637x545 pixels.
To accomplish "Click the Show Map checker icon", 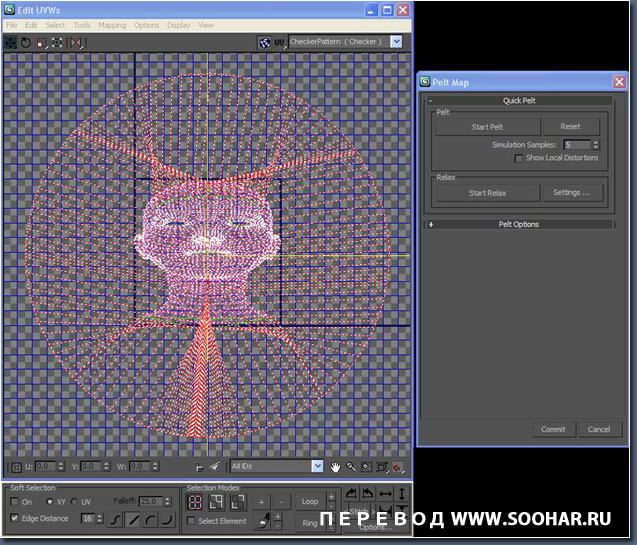I will (x=264, y=42).
